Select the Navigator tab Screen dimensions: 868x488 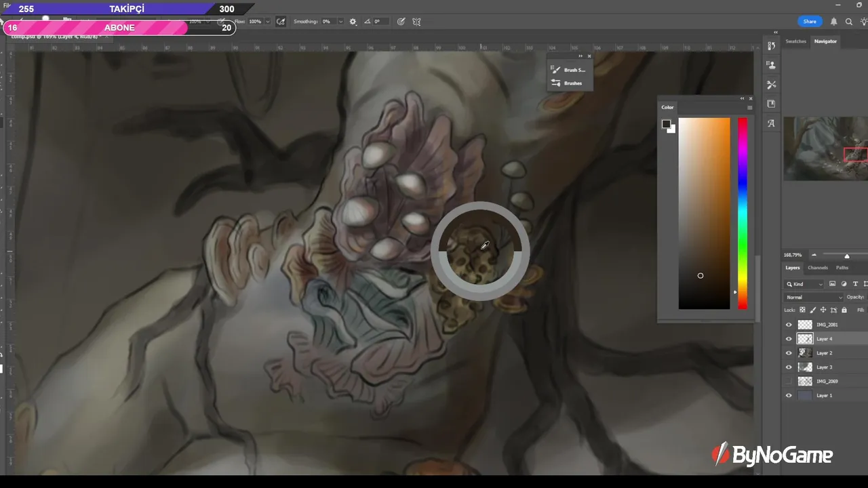pyautogui.click(x=825, y=41)
